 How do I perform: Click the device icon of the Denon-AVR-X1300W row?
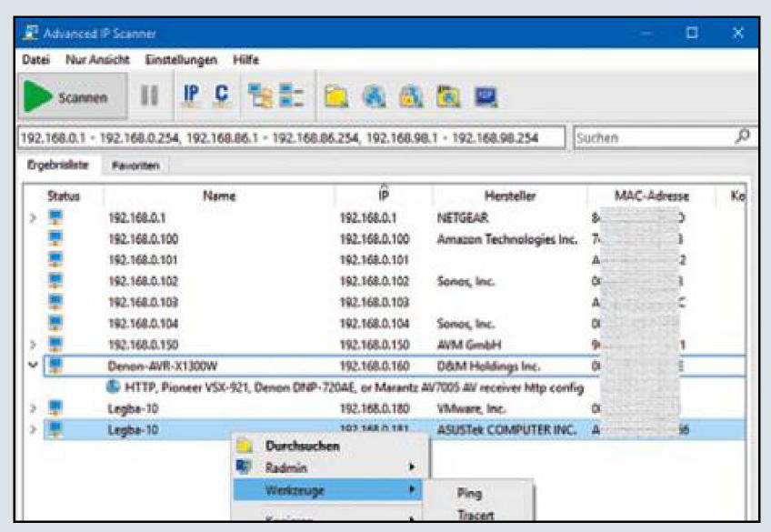pyautogui.click(x=55, y=366)
